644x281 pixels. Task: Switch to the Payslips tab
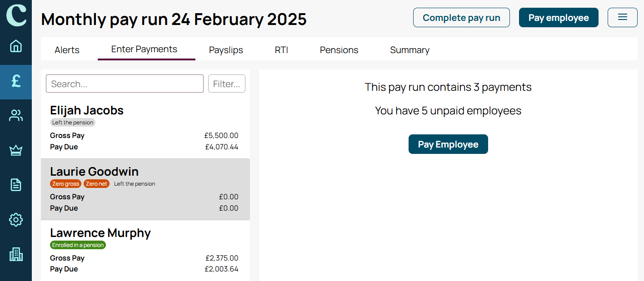coord(226,50)
